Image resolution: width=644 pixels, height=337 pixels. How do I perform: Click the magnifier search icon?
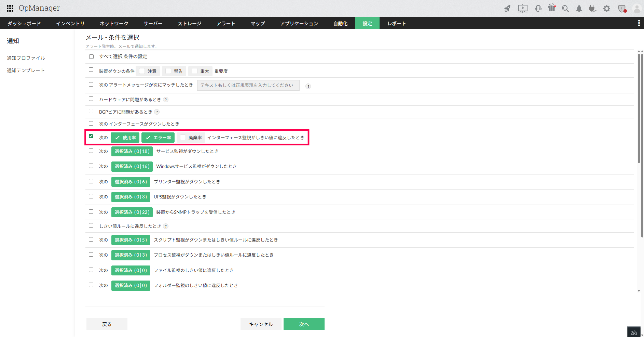click(565, 9)
